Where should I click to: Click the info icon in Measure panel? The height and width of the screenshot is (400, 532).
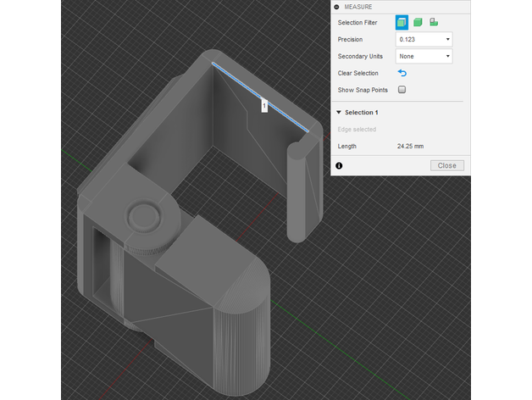pos(339,165)
